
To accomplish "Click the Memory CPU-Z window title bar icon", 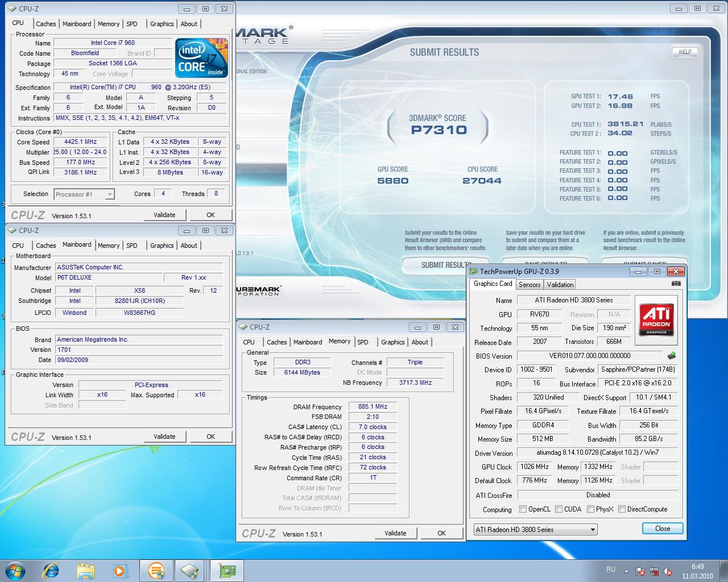I will (244, 327).
